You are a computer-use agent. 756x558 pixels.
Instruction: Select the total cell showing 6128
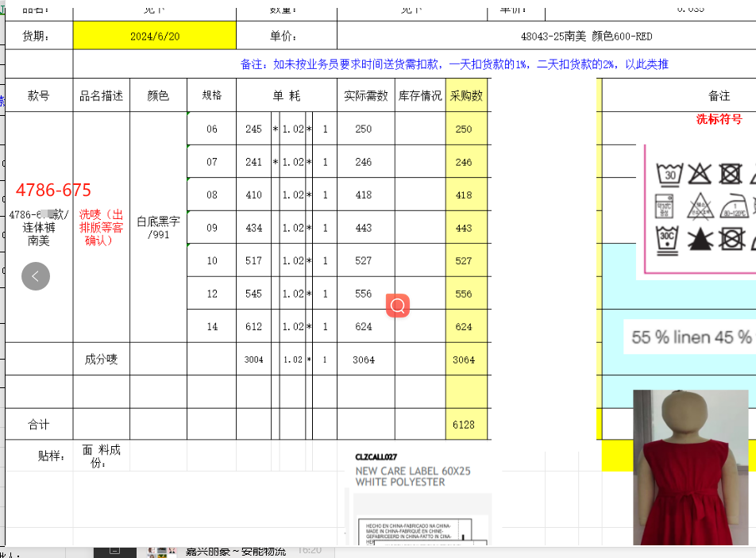click(x=464, y=425)
